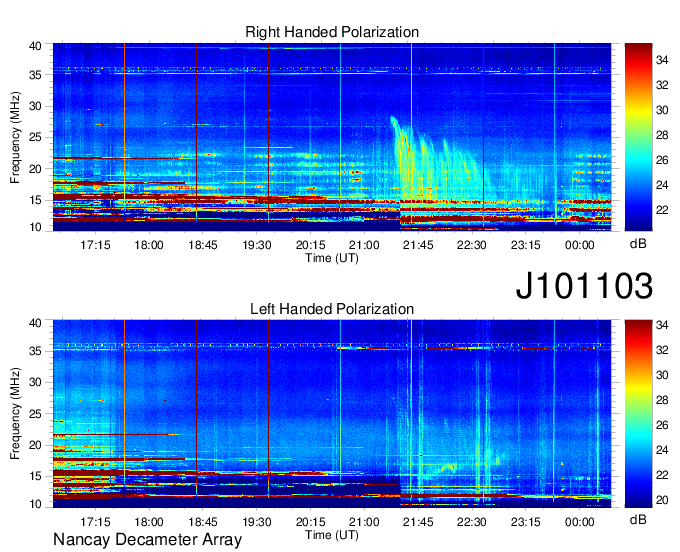
Task: Select the 15 MHz tick on right-handed frequency axis
Action: [35, 200]
